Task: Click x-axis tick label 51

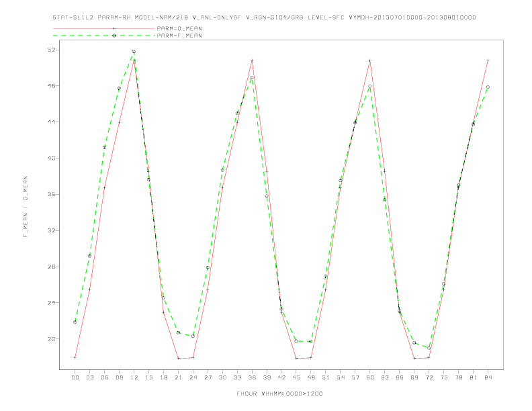Action: point(326,377)
